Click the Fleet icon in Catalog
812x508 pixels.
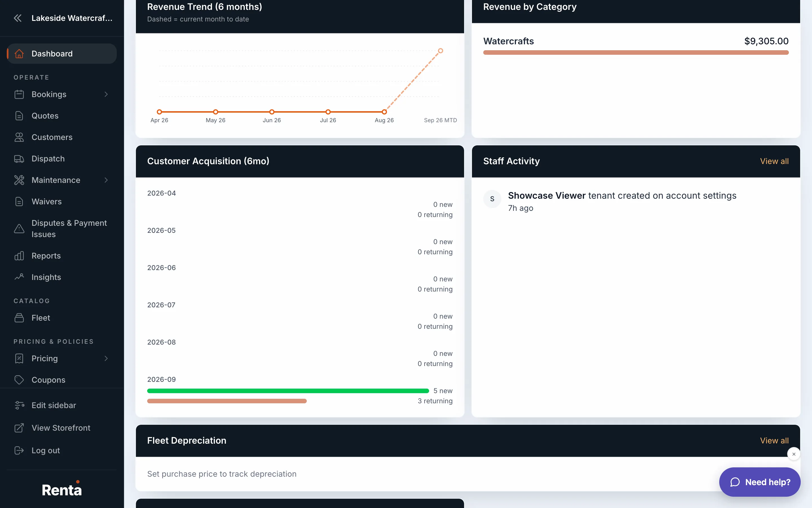[x=19, y=318]
